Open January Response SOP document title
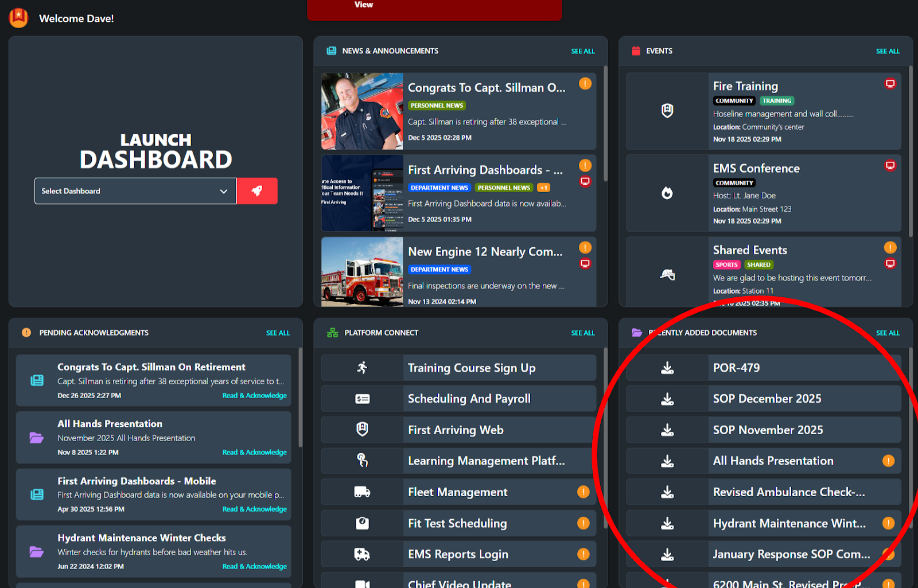Viewport: 918px width, 588px height. [x=791, y=554]
